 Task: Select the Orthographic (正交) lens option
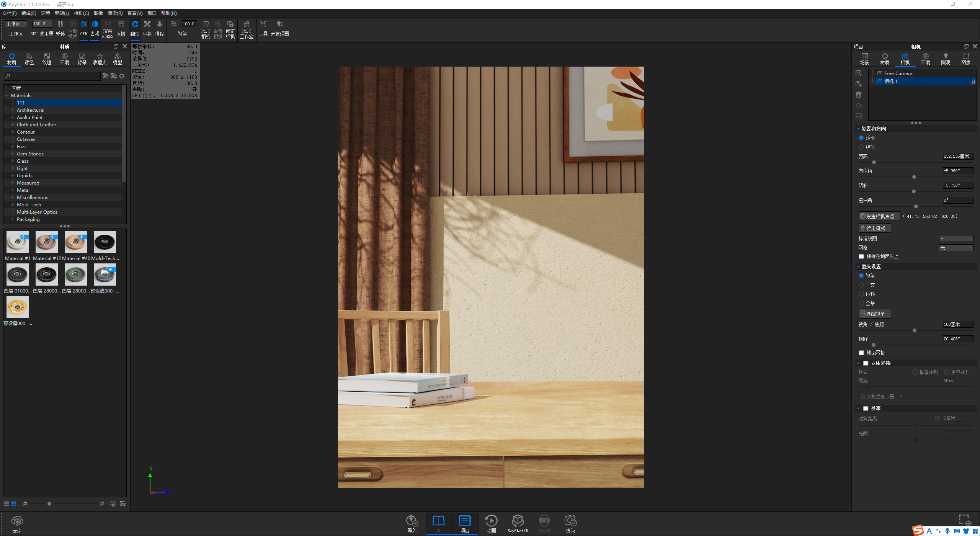pyautogui.click(x=861, y=285)
